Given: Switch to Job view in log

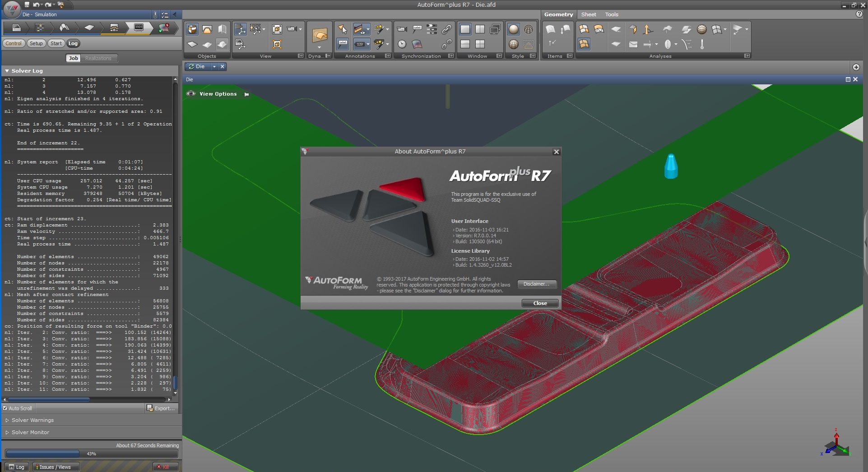Looking at the screenshot, I should pos(73,58).
